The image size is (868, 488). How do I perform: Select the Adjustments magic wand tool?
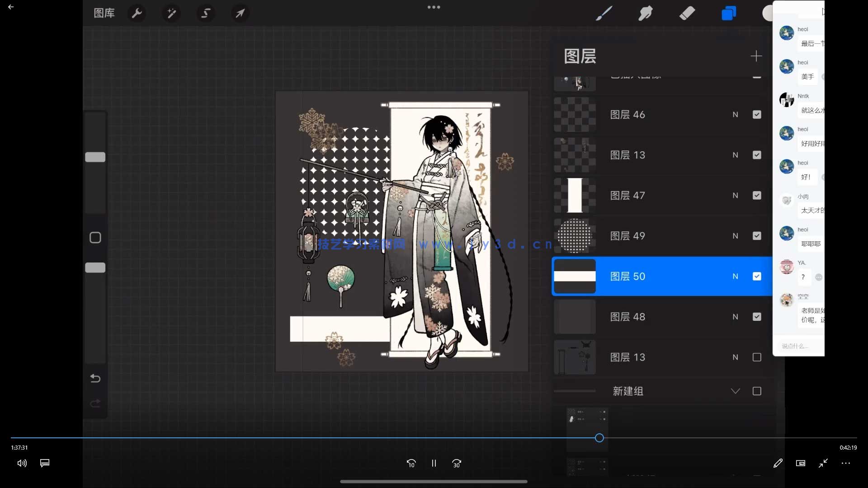pos(171,13)
